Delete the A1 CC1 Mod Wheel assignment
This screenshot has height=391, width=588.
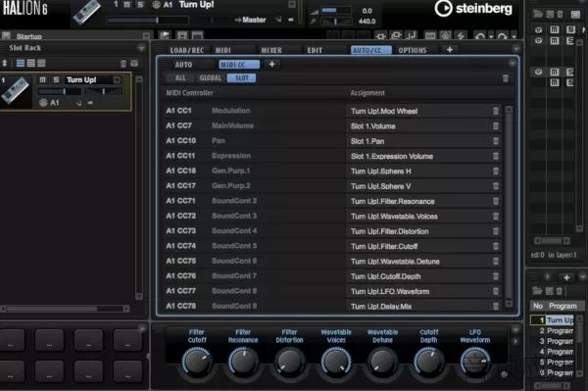pos(496,111)
